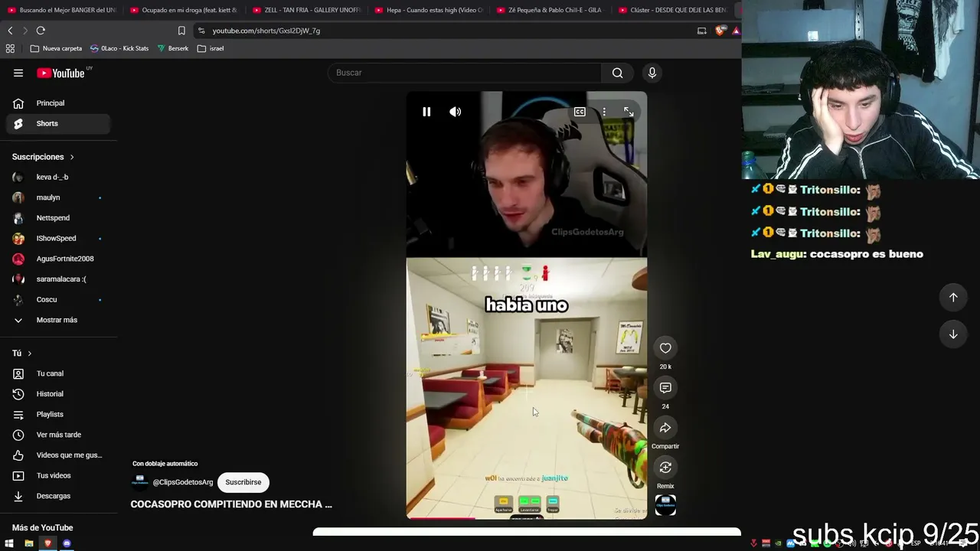Click the search magnifier button
The width and height of the screenshot is (980, 551).
click(x=617, y=73)
